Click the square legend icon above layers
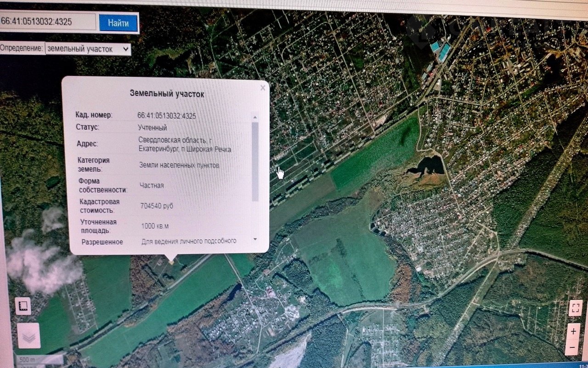 click(x=23, y=305)
